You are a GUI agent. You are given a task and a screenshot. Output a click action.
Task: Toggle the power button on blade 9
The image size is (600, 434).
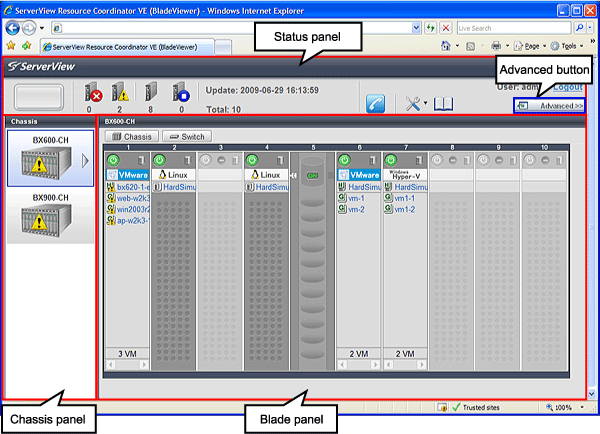[484, 160]
